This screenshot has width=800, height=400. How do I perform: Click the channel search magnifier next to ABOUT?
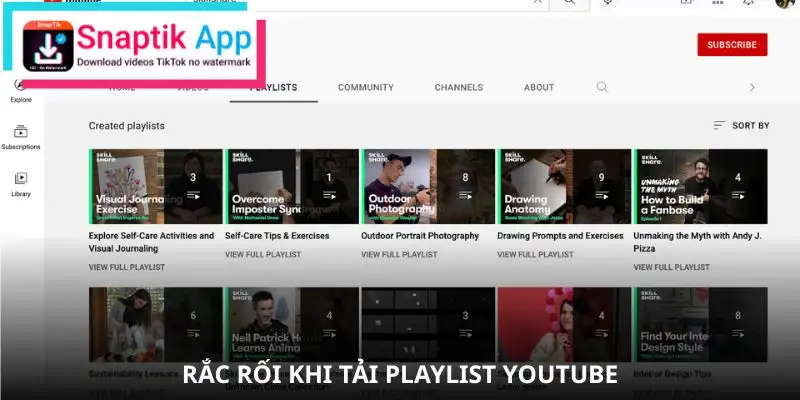[602, 87]
